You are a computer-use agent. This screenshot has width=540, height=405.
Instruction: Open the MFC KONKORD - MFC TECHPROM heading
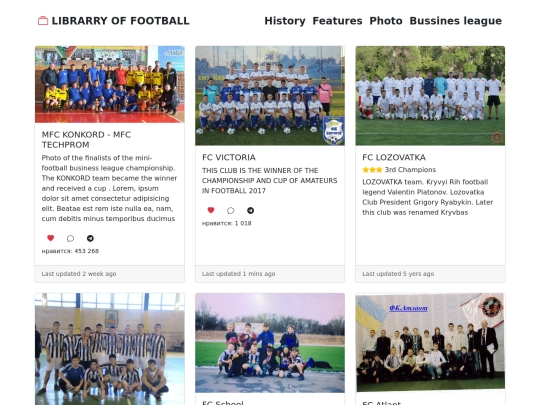tap(86, 139)
